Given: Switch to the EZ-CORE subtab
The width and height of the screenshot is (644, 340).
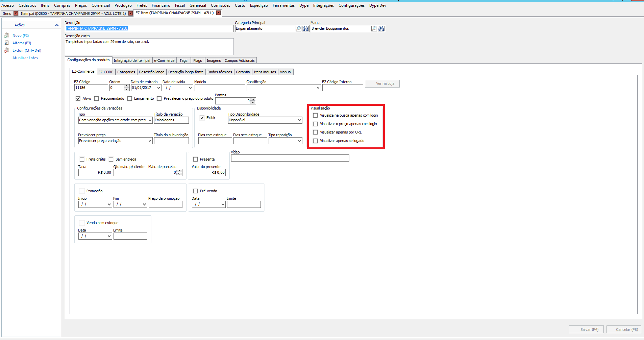Looking at the screenshot, I should coord(106,72).
